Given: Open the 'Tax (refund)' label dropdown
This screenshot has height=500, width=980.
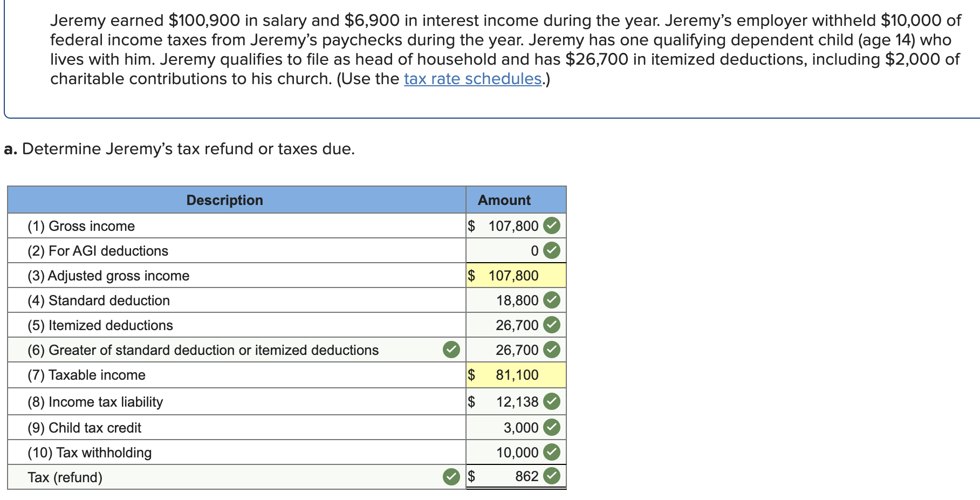Looking at the screenshot, I should point(237,477).
